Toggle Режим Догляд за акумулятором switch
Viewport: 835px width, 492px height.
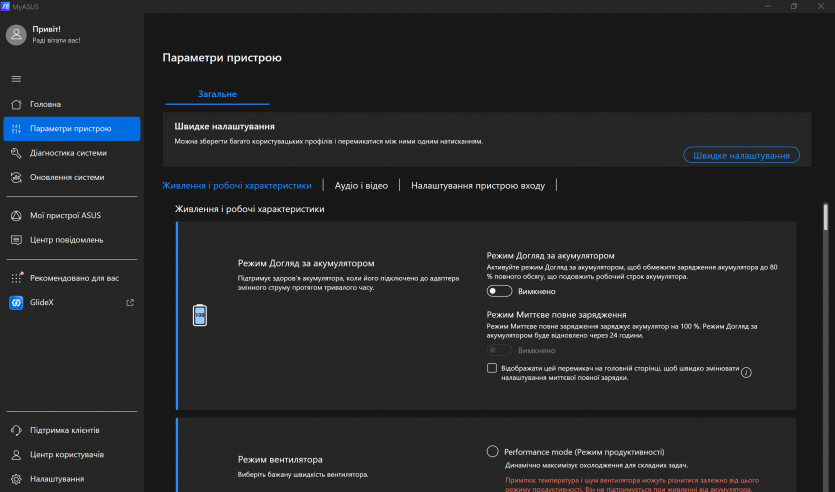[x=499, y=291]
